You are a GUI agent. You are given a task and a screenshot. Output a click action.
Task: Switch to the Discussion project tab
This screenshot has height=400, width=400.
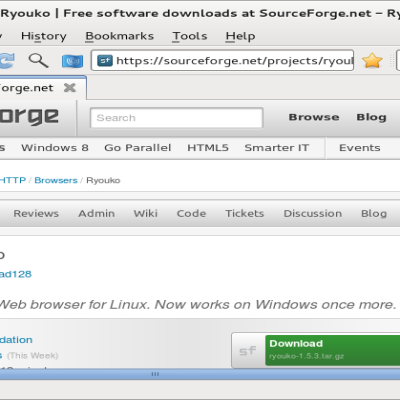pos(313,213)
